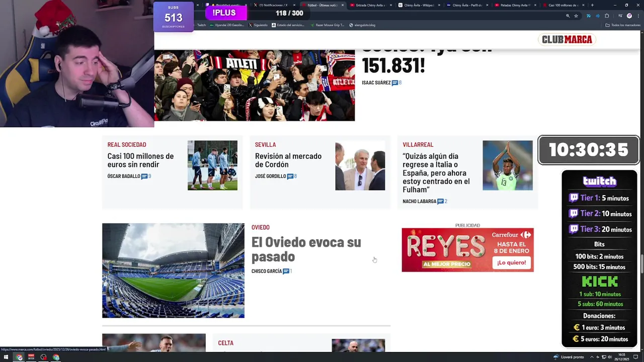Screen dimensions: 644x362
Task: Open the Windows Start button
Action: (7, 357)
